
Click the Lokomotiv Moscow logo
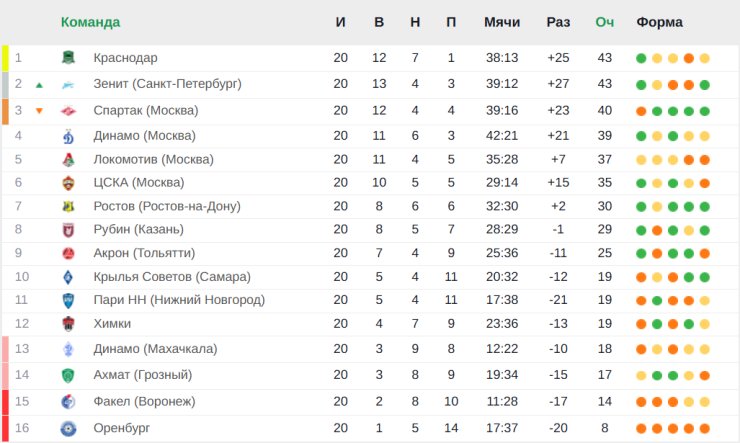click(69, 160)
